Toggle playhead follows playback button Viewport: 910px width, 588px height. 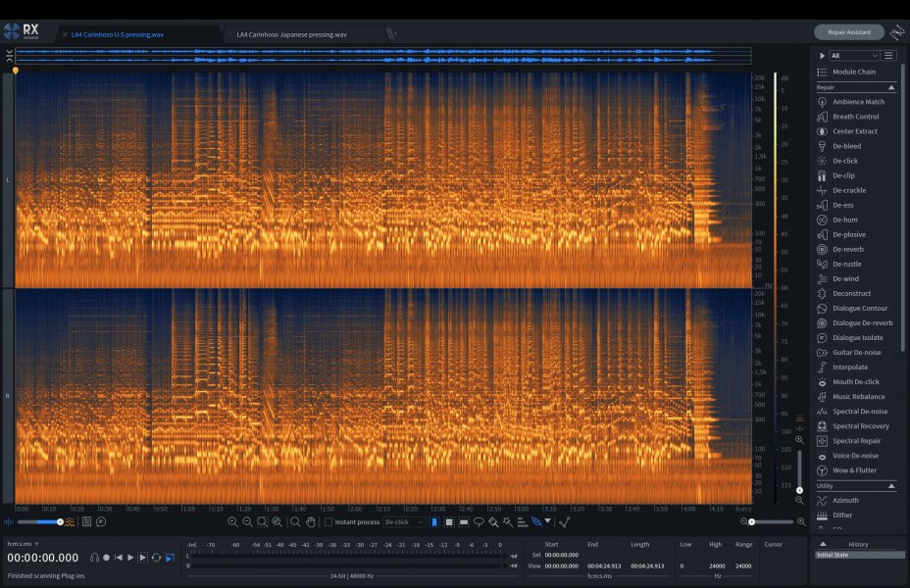170,558
